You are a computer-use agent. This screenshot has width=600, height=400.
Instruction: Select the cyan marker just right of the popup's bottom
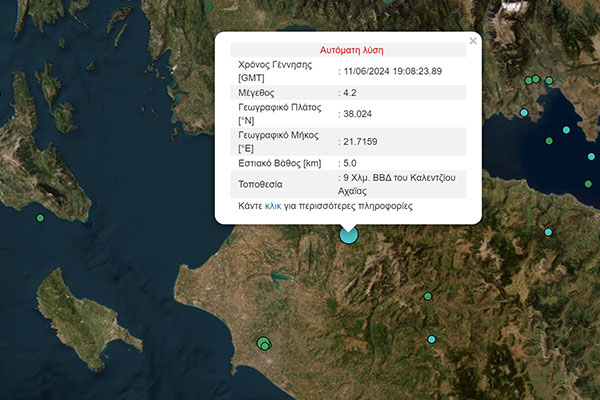(548, 232)
